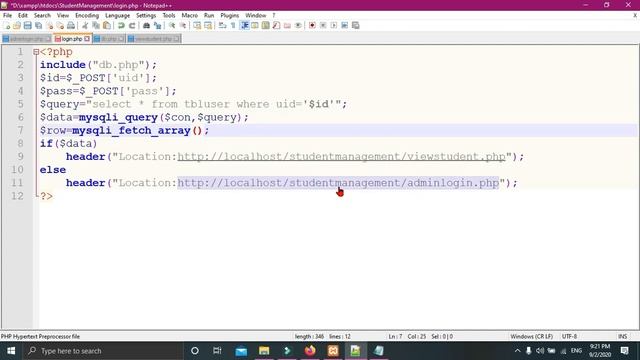Screen dimensions: 640x360
Task: Cut selection using the scissors icon
Action: pos(85,26)
